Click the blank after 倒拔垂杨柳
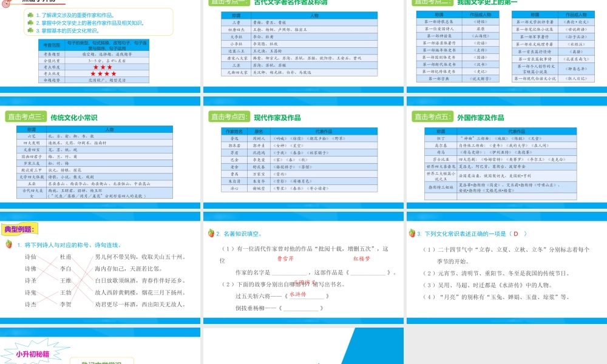The width and height of the screenshot is (607, 364). (x=301, y=308)
